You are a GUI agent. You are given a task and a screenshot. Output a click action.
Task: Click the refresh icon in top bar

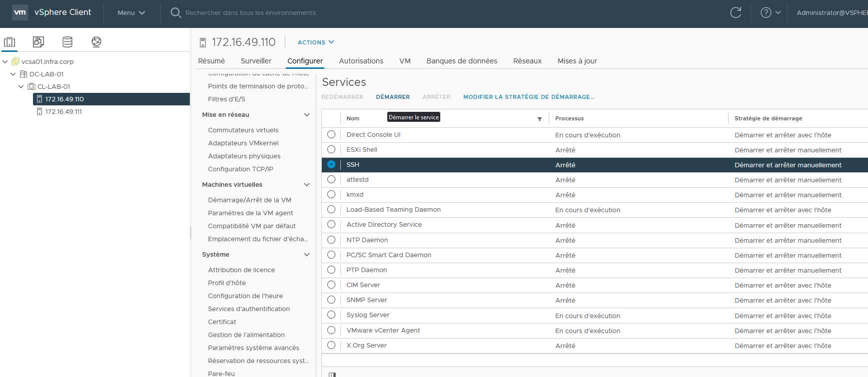736,13
